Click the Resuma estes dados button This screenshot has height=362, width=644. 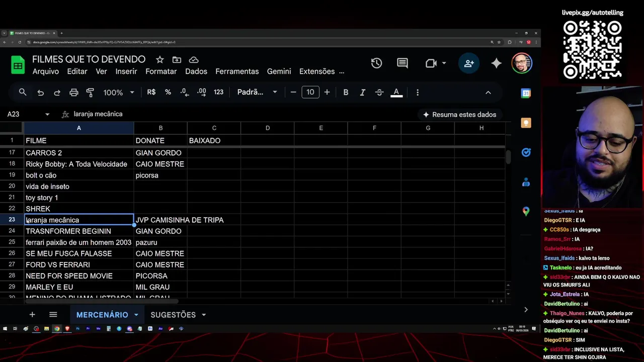(459, 115)
